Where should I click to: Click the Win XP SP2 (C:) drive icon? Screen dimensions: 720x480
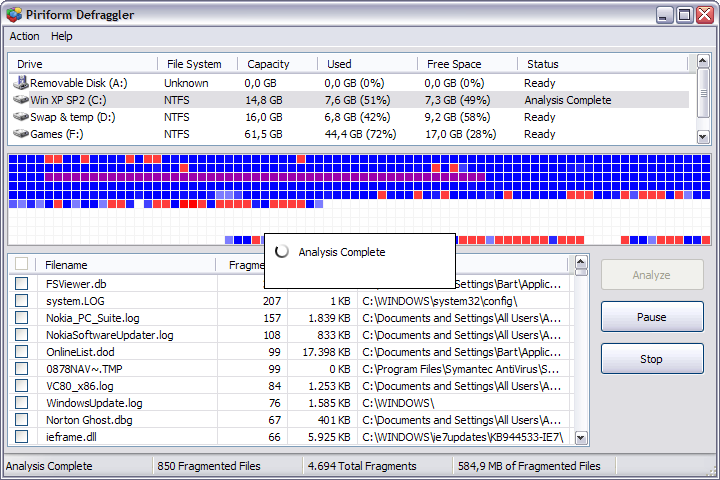[21, 100]
